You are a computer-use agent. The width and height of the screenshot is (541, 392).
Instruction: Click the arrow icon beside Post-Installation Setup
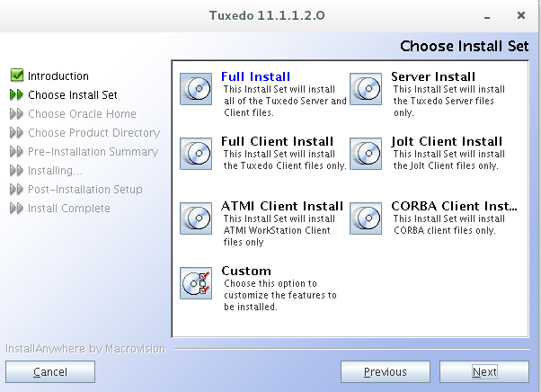(16, 190)
